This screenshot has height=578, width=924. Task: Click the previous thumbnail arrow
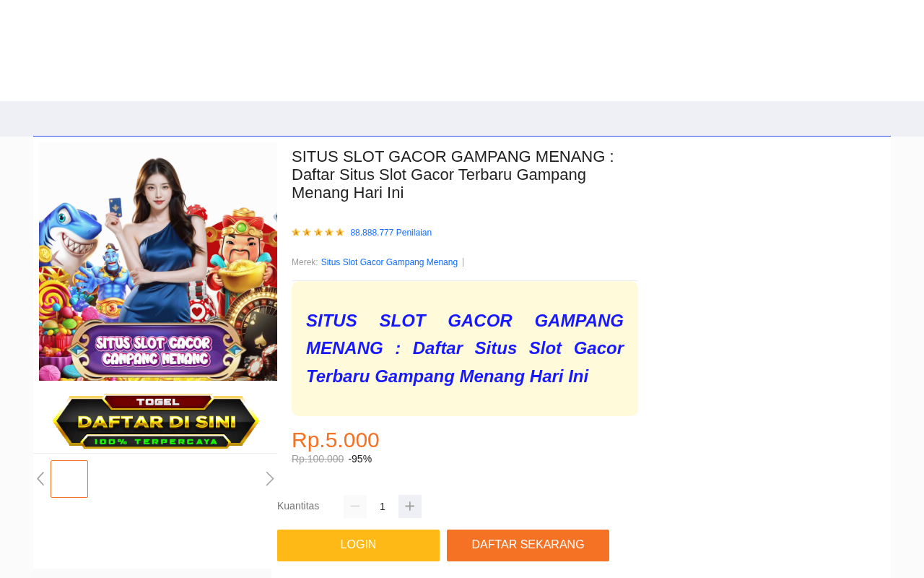(40, 479)
